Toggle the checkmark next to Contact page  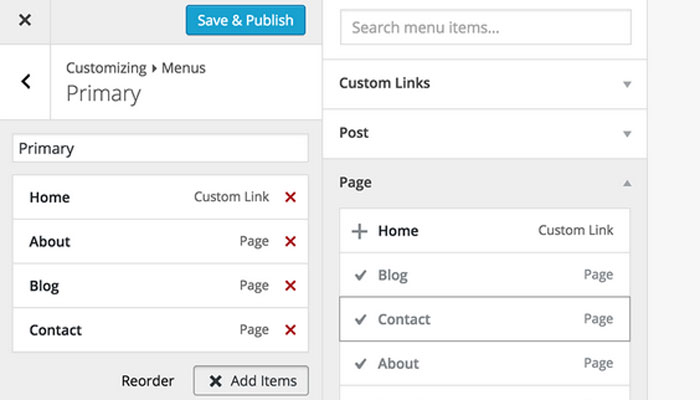(360, 320)
